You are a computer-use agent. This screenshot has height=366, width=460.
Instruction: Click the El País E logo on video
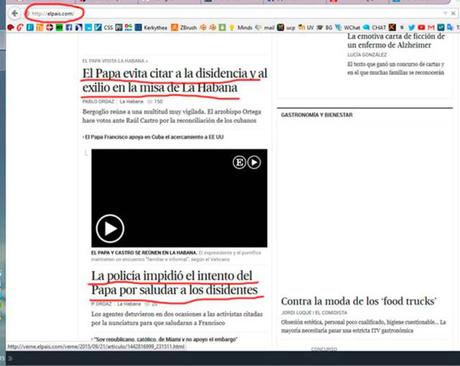239,162
